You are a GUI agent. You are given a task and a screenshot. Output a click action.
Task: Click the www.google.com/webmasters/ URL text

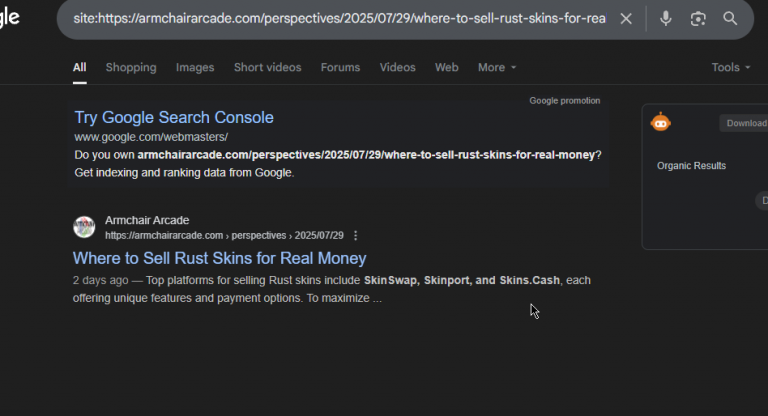[151, 137]
